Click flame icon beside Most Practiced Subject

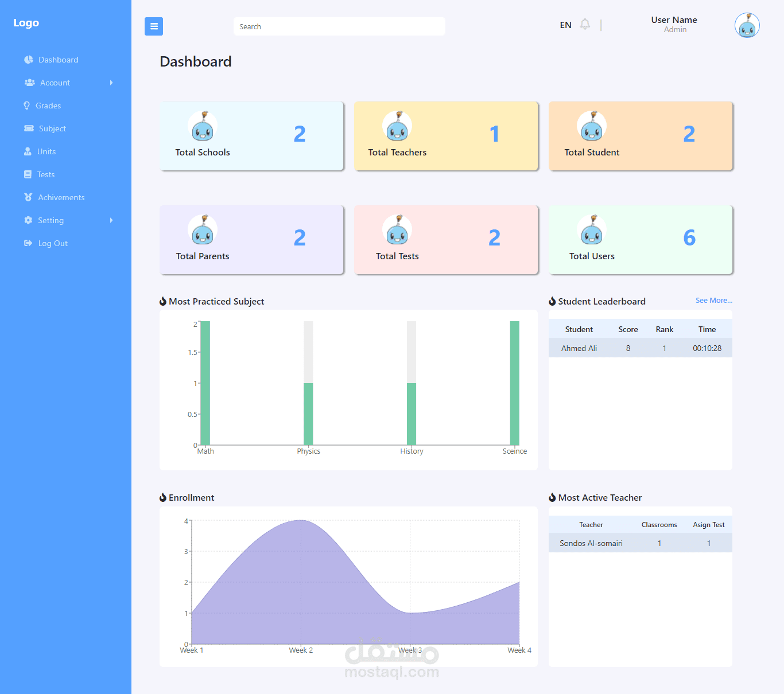(163, 301)
